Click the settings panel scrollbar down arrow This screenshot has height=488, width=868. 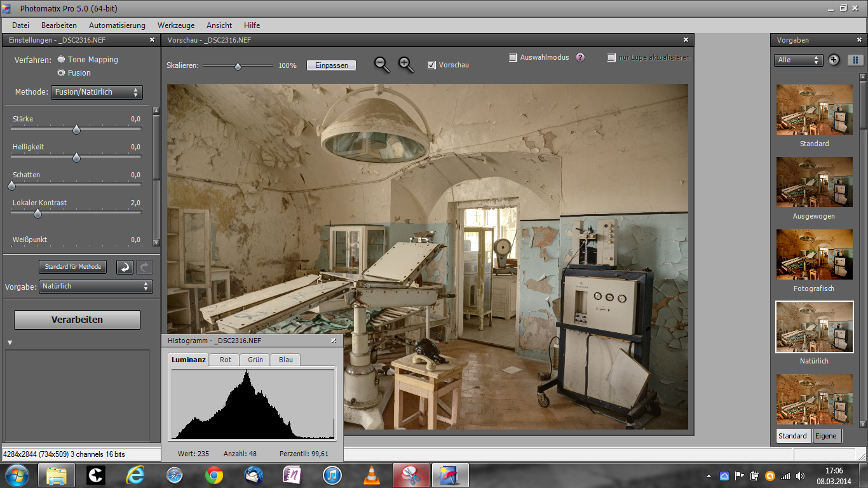click(x=156, y=242)
